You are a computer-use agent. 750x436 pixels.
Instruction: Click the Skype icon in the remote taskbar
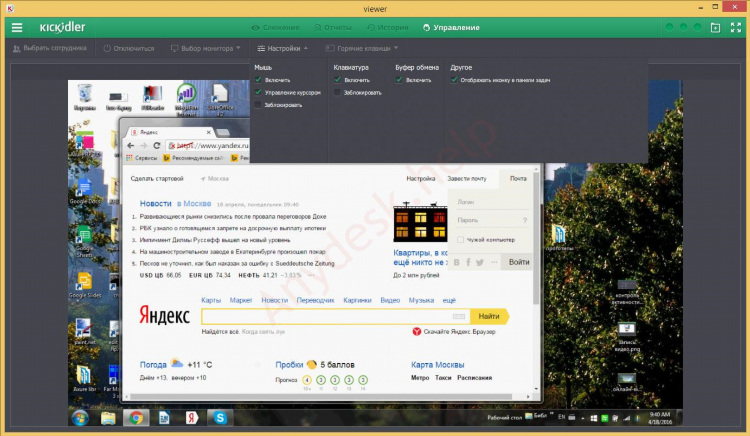[220, 418]
